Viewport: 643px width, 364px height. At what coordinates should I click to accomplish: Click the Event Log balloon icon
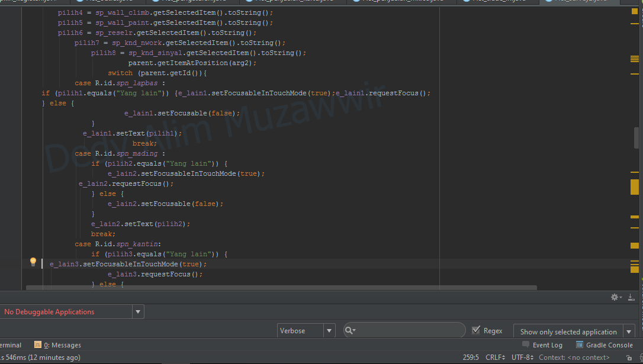tap(525, 344)
